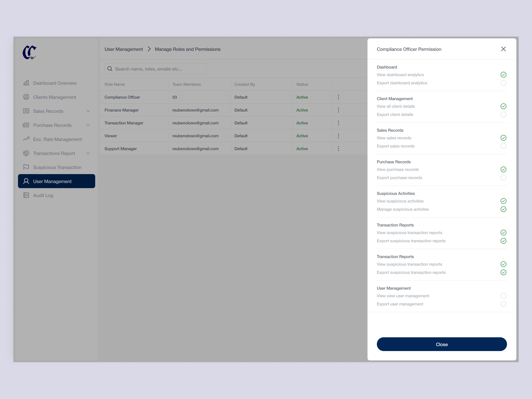Screen dimensions: 532x399
Task: Click the Audit Log icon in the sidebar
Action: [x=26, y=195]
